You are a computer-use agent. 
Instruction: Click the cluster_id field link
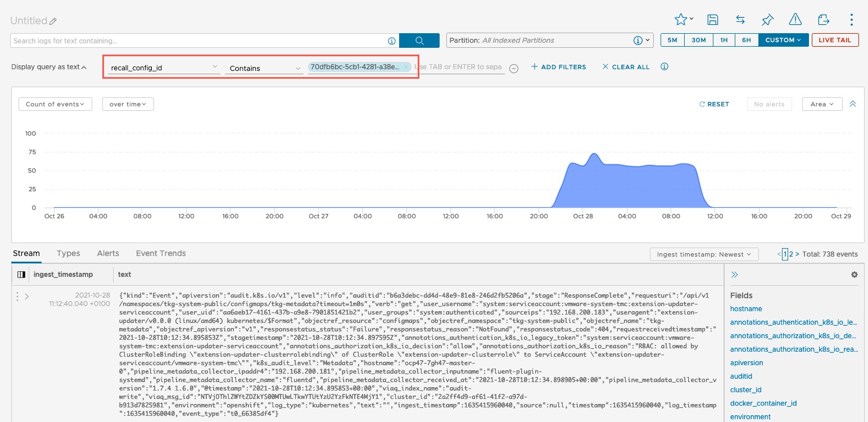(745, 390)
